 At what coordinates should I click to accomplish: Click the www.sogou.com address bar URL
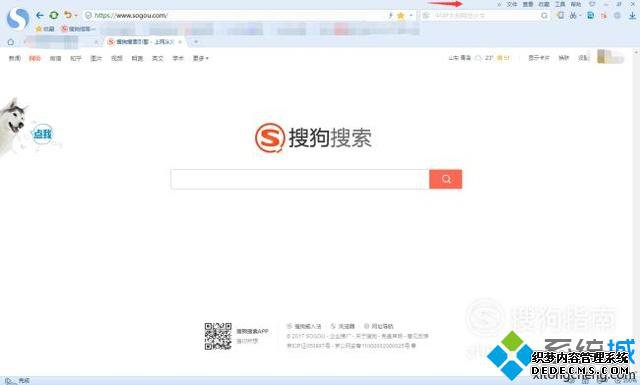point(131,16)
